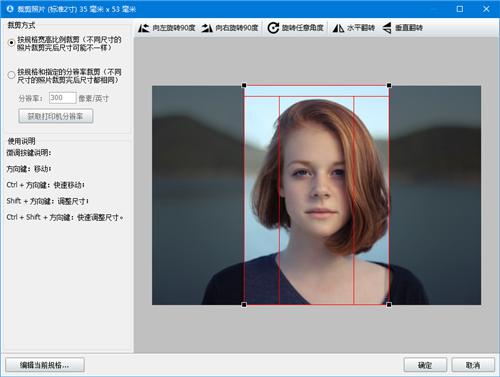Click the get printer resolution button
The width and height of the screenshot is (500, 377).
click(x=56, y=116)
